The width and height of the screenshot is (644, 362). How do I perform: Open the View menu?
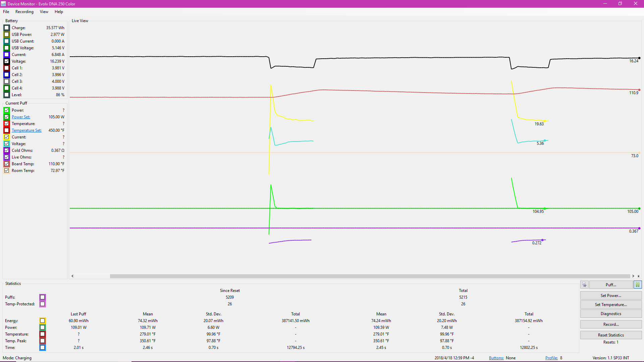click(x=44, y=12)
